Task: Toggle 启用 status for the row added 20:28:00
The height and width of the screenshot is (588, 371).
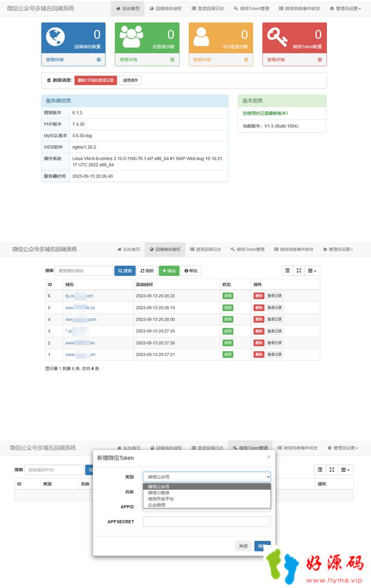Action: pos(227,320)
